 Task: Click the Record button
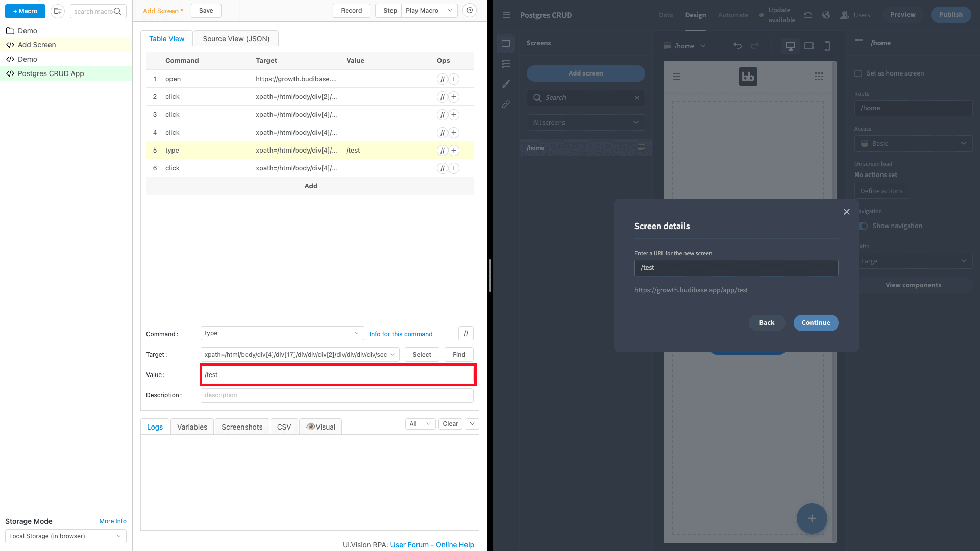(x=351, y=11)
